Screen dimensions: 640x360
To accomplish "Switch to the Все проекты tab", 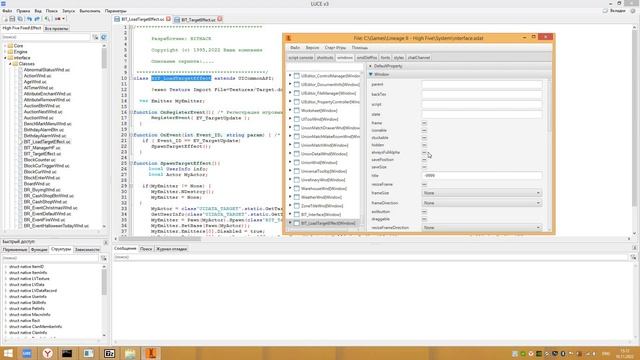I will 56,29.
